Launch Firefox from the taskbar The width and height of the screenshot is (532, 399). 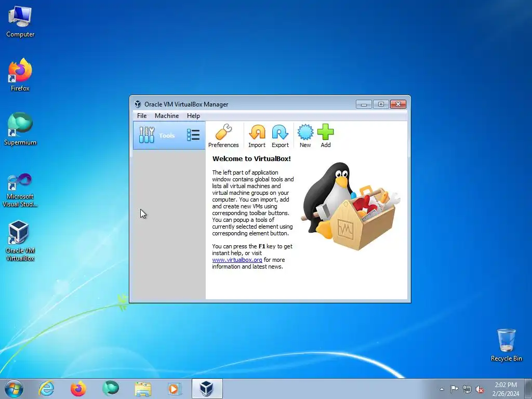(78, 389)
